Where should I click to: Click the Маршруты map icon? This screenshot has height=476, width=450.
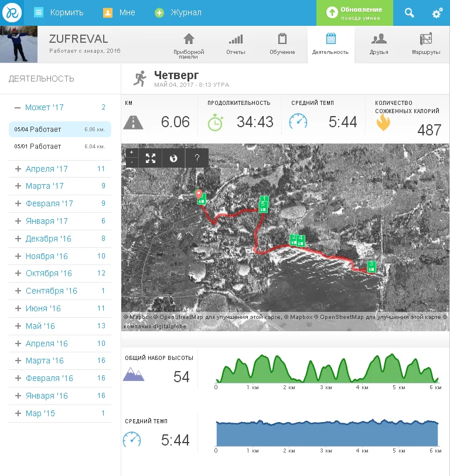(x=426, y=39)
